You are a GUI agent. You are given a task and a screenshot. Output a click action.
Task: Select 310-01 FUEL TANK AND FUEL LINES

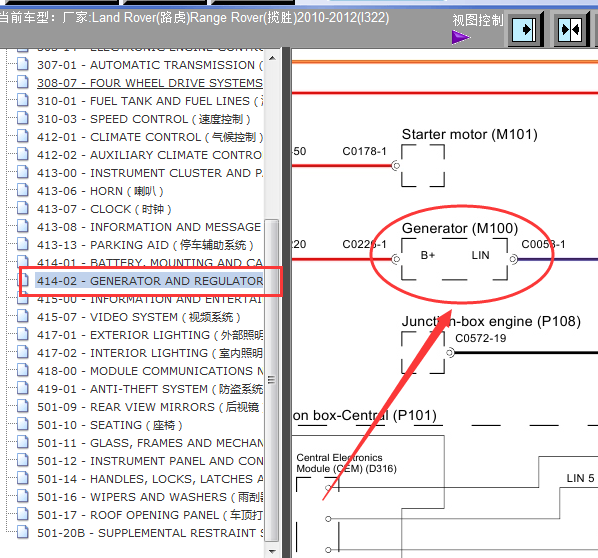[x=150, y=101]
